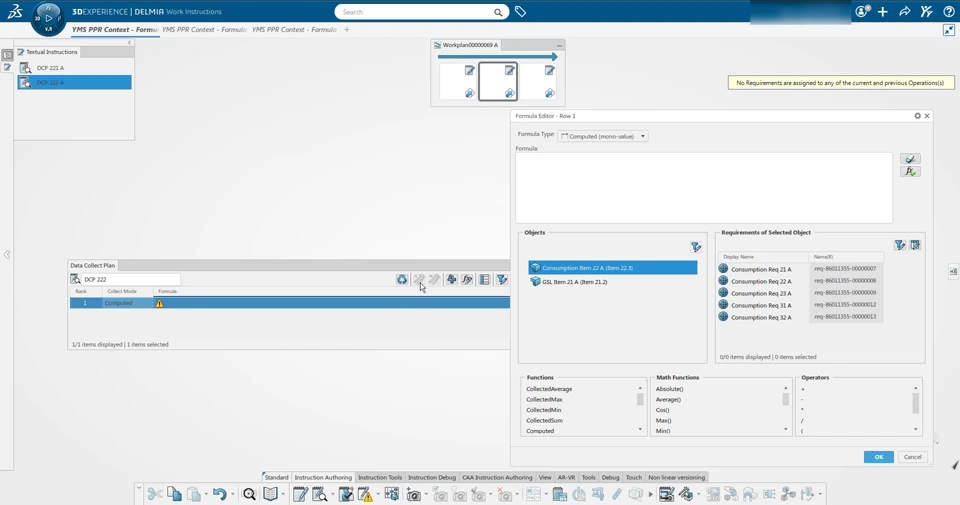Click the top bar Search field
Image resolution: width=960 pixels, height=505 pixels.
(421, 12)
